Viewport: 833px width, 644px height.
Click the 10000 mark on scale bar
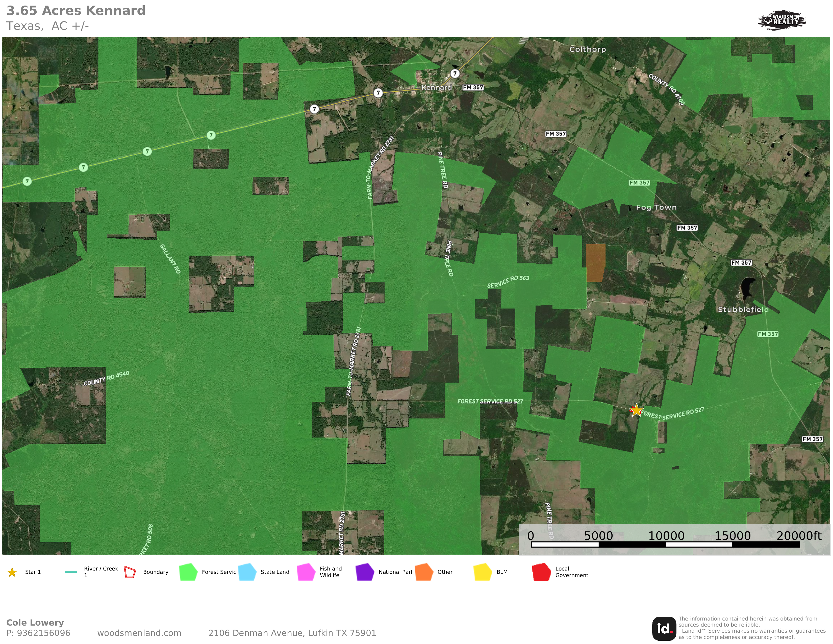tap(666, 536)
